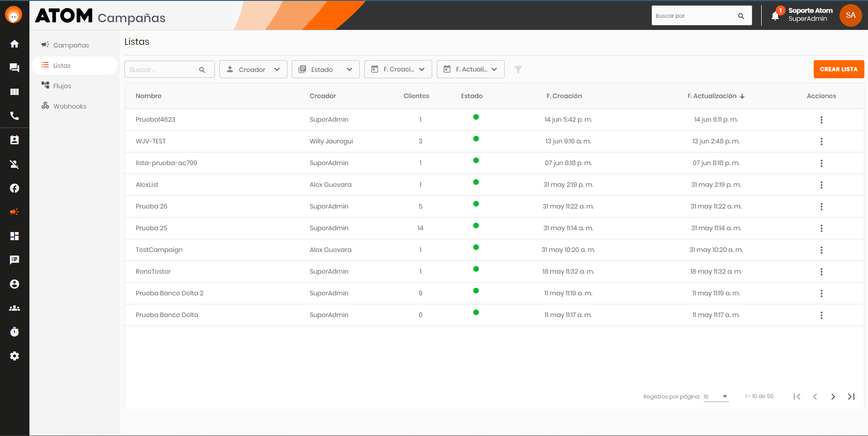Viewport: 868px width, 436px height.
Task: Click the Atom logo at top left
Action: [14, 15]
